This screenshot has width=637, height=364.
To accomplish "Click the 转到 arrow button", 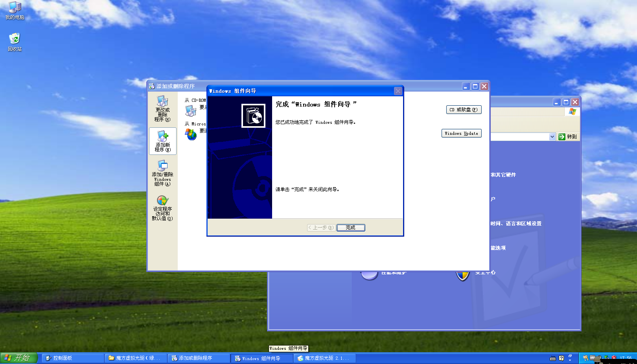I will pos(567,137).
